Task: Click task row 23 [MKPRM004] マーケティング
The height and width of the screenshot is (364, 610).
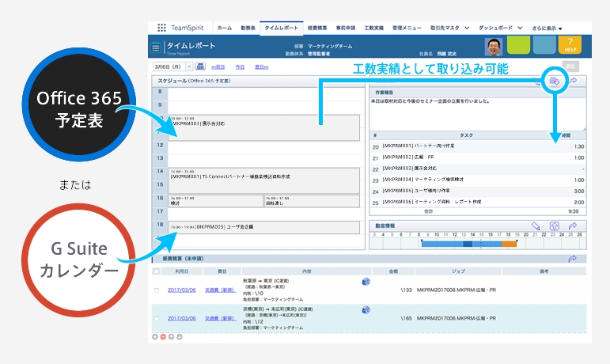Action: 478,180
